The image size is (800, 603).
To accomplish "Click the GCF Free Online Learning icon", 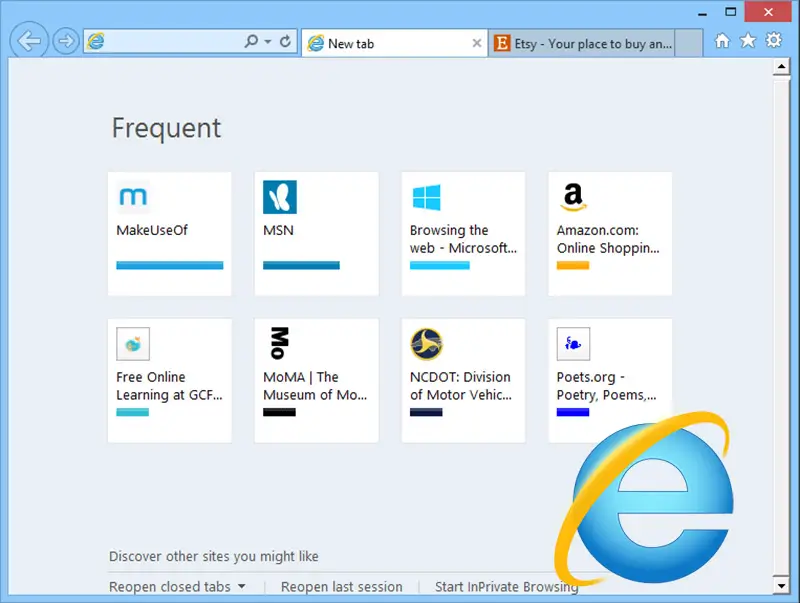I will (x=133, y=344).
